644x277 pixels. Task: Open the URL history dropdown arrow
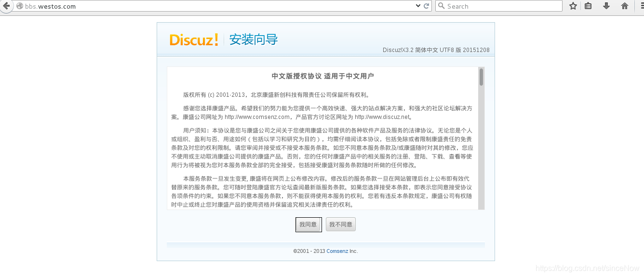[x=418, y=6]
